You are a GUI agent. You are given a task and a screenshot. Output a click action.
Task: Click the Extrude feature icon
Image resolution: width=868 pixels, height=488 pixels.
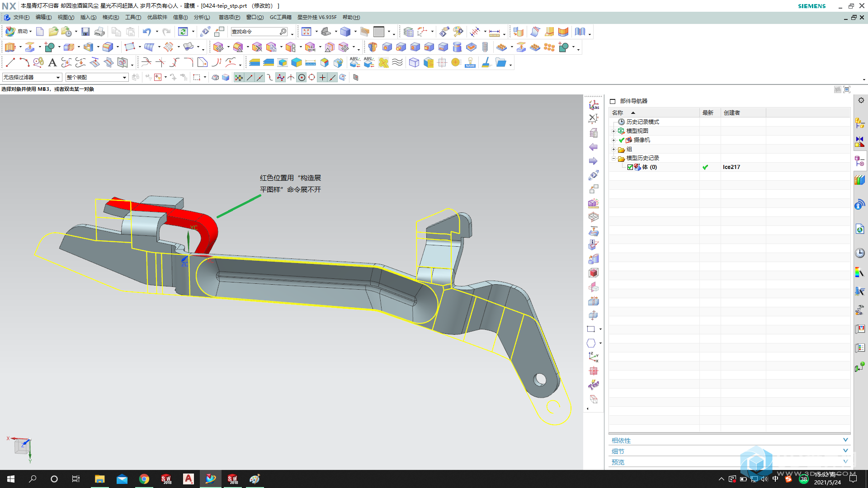coord(10,47)
